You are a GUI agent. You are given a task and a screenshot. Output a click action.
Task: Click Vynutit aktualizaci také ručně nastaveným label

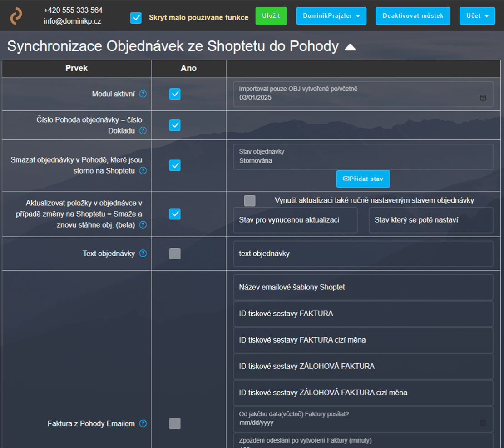pyautogui.click(x=374, y=200)
